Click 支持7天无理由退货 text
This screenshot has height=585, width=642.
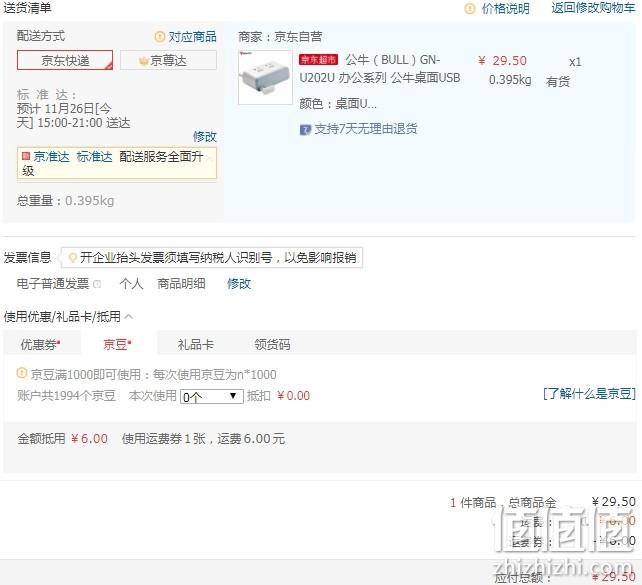pyautogui.click(x=366, y=129)
